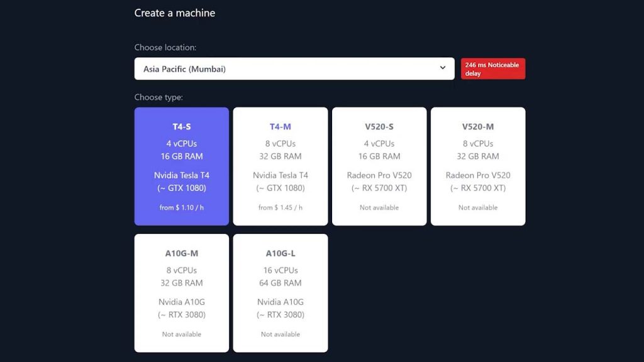Click '32 GB RAM' text in the T4-M card

click(x=280, y=156)
